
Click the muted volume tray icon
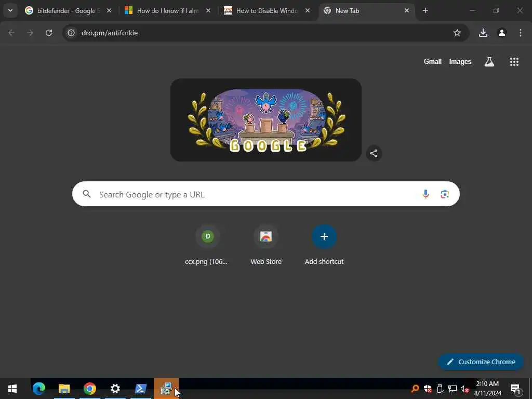point(465,389)
